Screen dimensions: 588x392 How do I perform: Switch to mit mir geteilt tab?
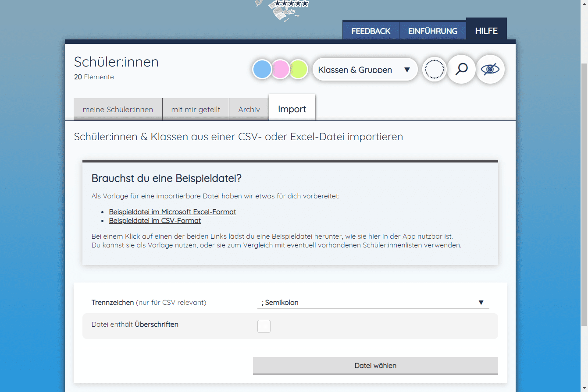(196, 109)
